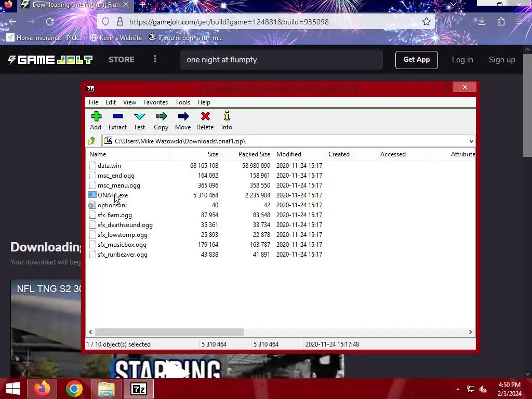Expand the 7-Zip address path dropdown

[x=471, y=141]
